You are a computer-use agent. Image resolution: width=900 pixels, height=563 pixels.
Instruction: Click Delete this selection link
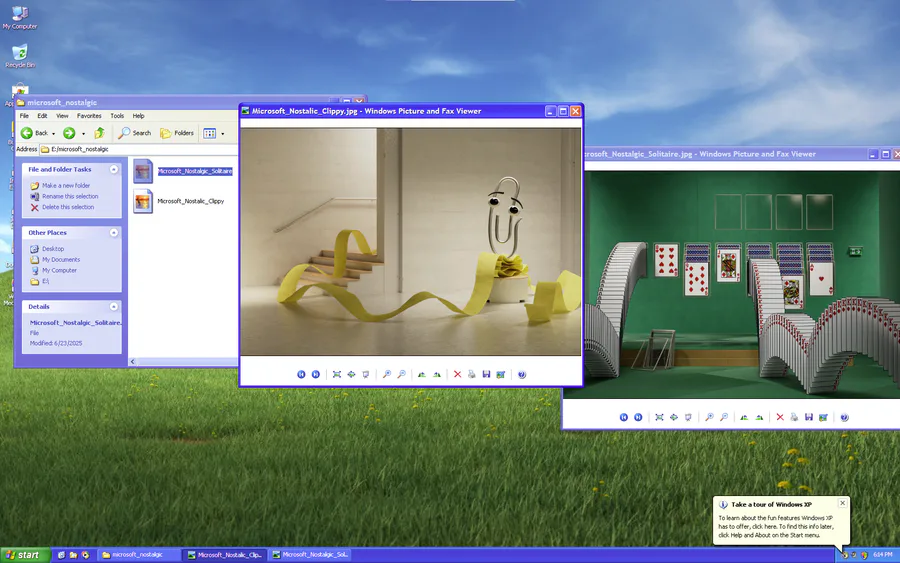pos(68,207)
